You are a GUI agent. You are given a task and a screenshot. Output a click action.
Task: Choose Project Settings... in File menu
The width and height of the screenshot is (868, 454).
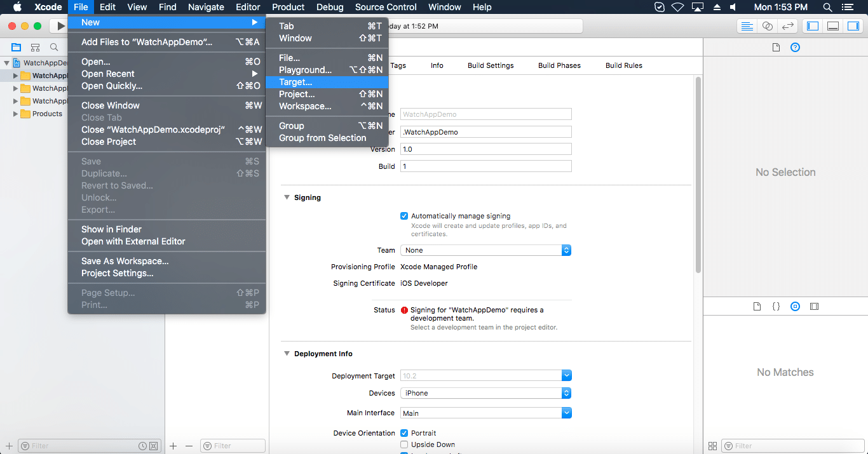pos(166,273)
